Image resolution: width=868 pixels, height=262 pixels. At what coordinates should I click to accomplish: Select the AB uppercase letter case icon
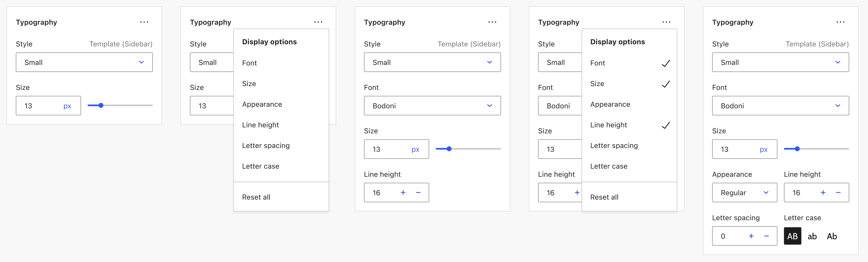coord(792,236)
